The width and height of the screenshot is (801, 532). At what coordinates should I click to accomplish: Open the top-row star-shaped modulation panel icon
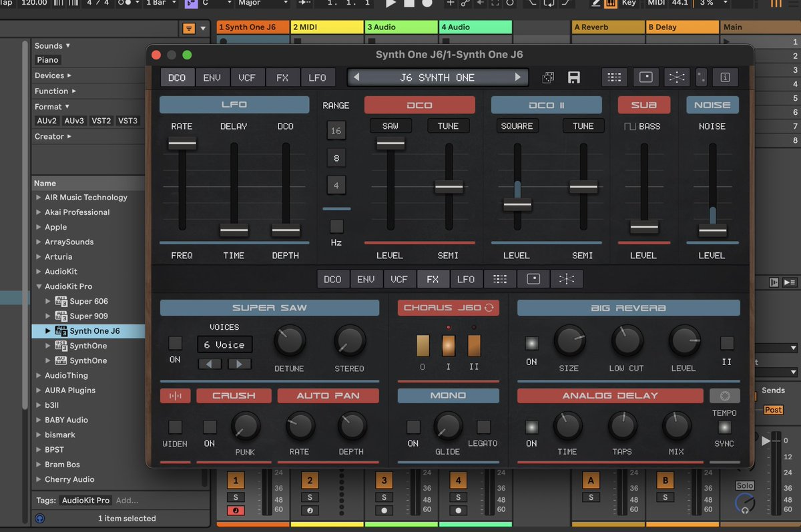[677, 77]
